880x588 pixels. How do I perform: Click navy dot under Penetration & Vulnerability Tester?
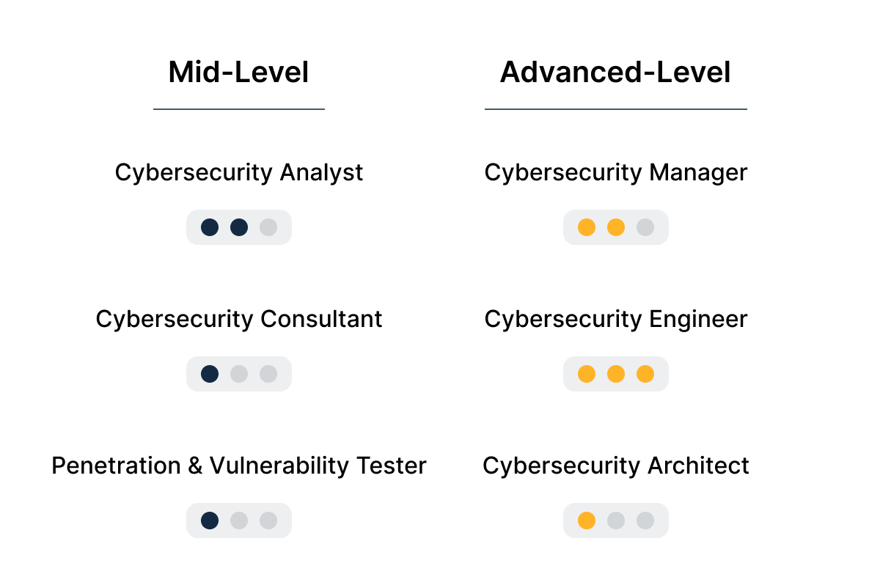210,521
